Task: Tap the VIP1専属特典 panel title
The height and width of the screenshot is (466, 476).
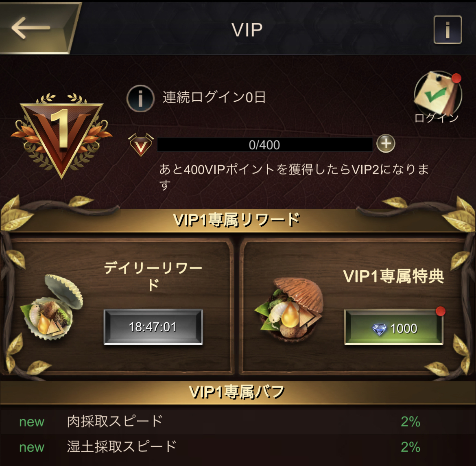Action: click(394, 276)
